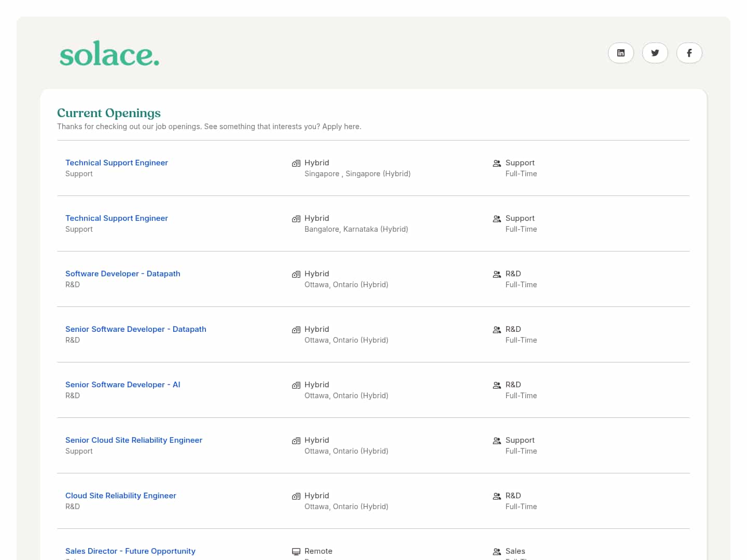Open the Technical Support Engineer Bangalore posting
This screenshot has height=560, width=747.
[x=116, y=218]
